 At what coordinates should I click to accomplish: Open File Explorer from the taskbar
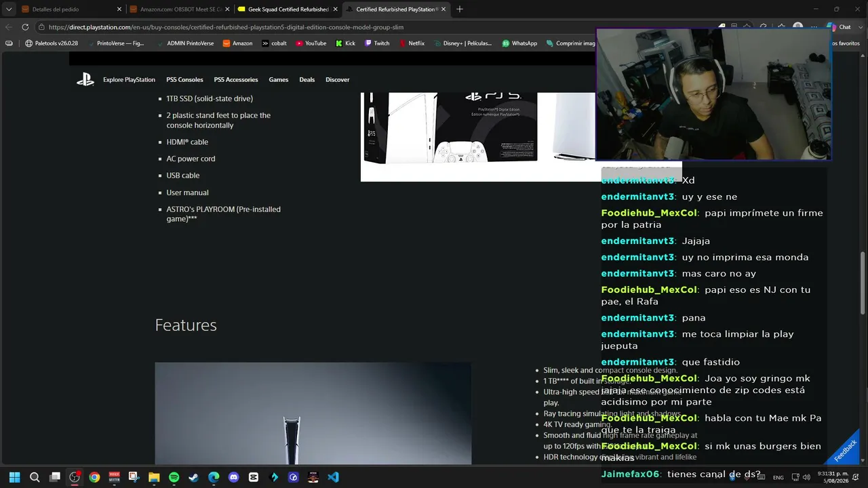pos(154,477)
